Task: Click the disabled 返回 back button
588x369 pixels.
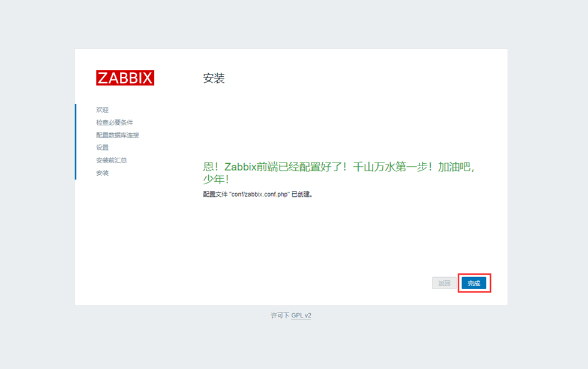Action: coord(444,283)
